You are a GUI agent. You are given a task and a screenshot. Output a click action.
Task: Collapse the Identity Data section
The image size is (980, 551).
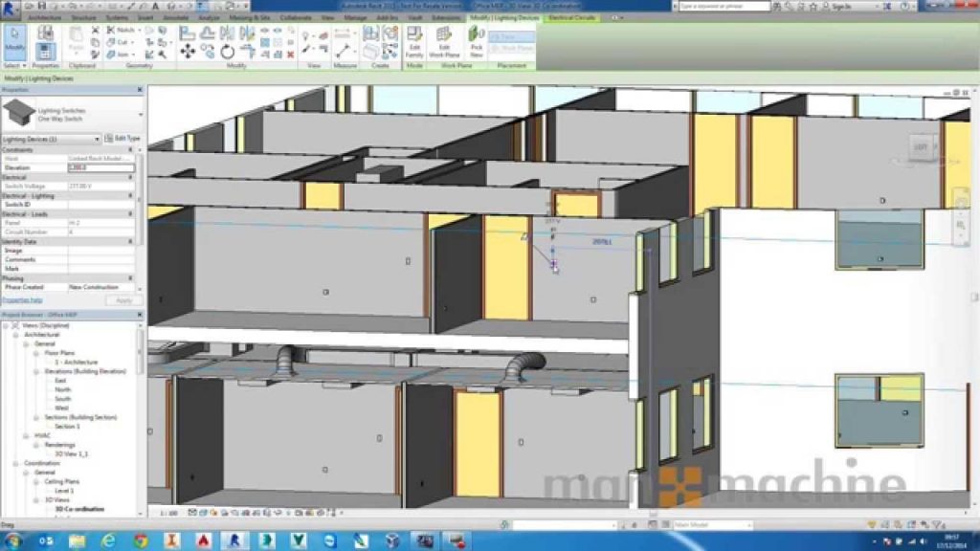[x=131, y=242]
